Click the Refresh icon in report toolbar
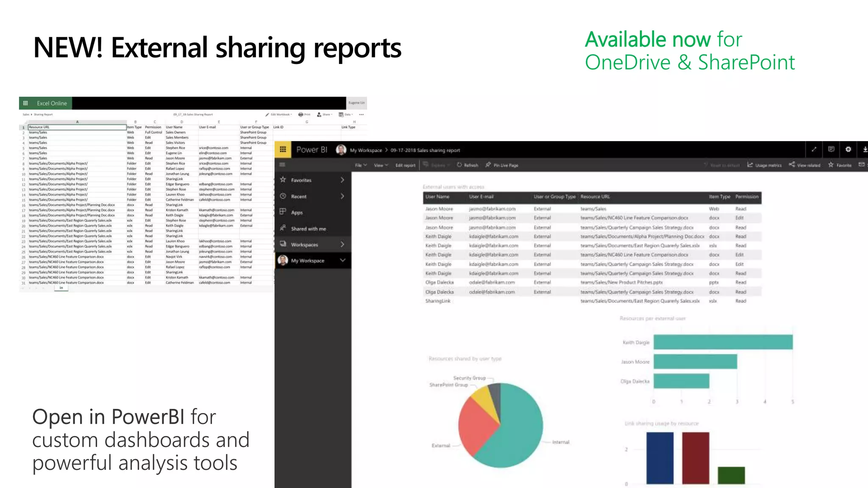The image size is (868, 488). coord(459,165)
